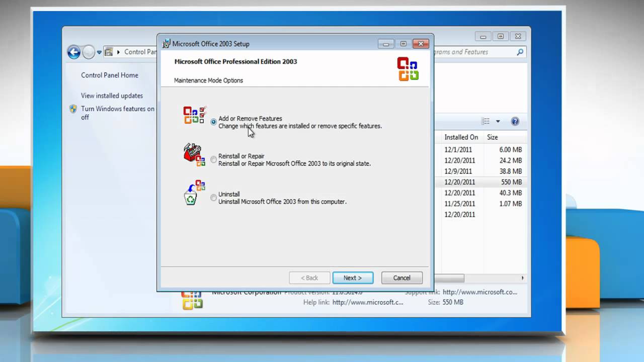Select the 12/9/2011 installed date row

coord(458,171)
